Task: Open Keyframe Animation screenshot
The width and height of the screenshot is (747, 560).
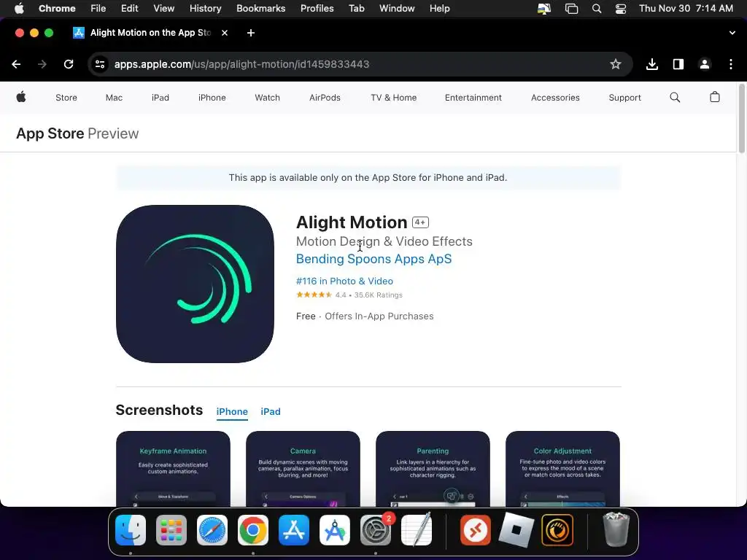Action: pos(173,469)
